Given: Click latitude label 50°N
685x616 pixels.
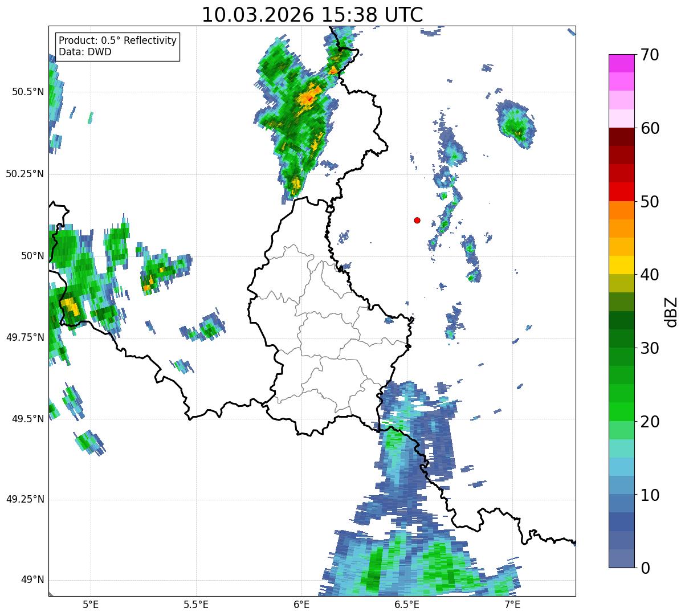Looking at the screenshot, I should tap(32, 256).
